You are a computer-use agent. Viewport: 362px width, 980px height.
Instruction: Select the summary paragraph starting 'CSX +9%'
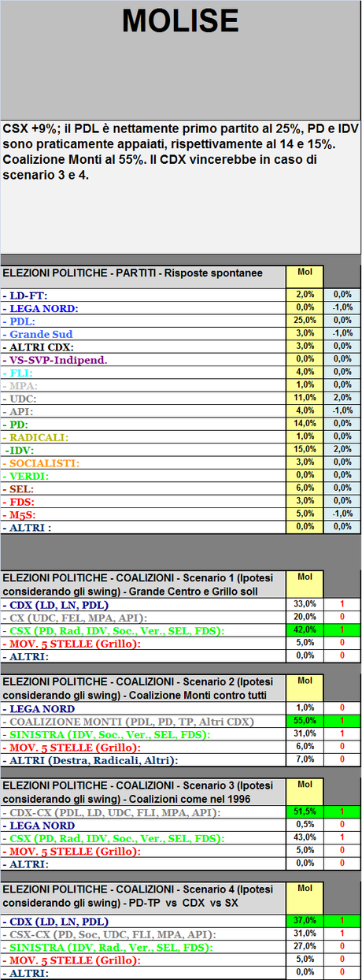click(180, 151)
